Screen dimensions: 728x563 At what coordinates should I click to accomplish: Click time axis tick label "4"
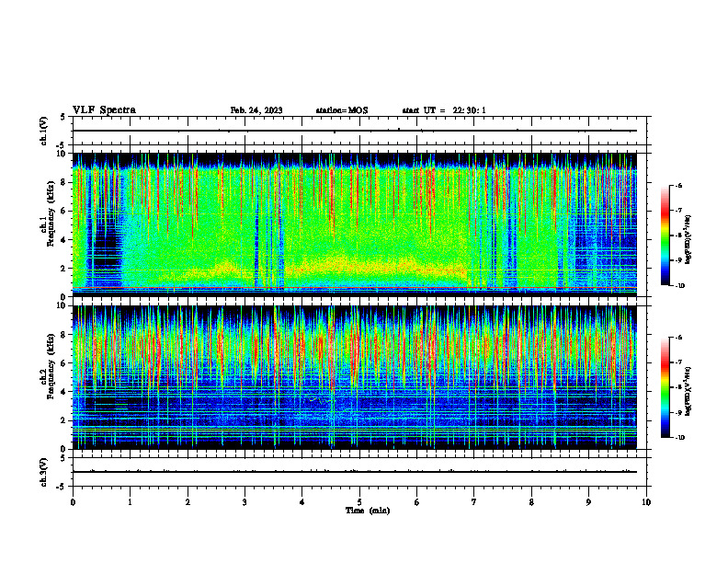[x=302, y=502]
